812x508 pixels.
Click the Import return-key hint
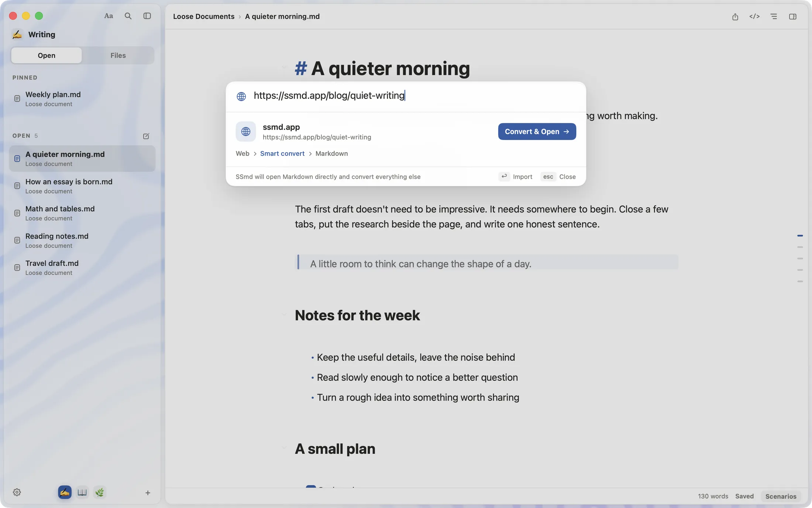(x=515, y=177)
